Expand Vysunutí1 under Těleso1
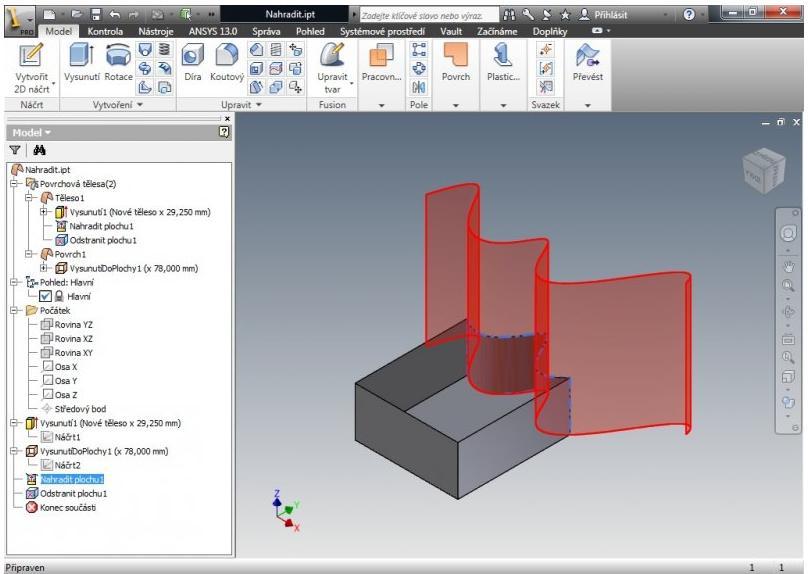The width and height of the screenshot is (808, 574). tap(44, 212)
